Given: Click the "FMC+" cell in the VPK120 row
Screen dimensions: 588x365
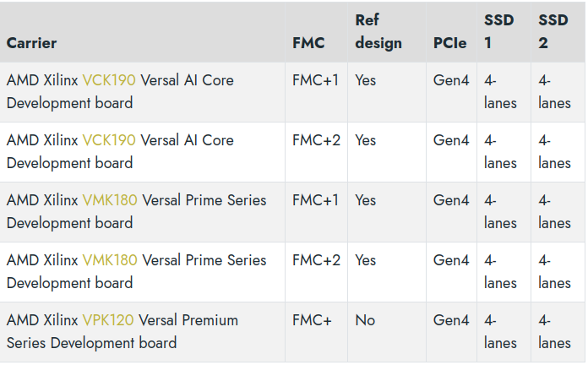Looking at the screenshot, I should pos(310,320).
